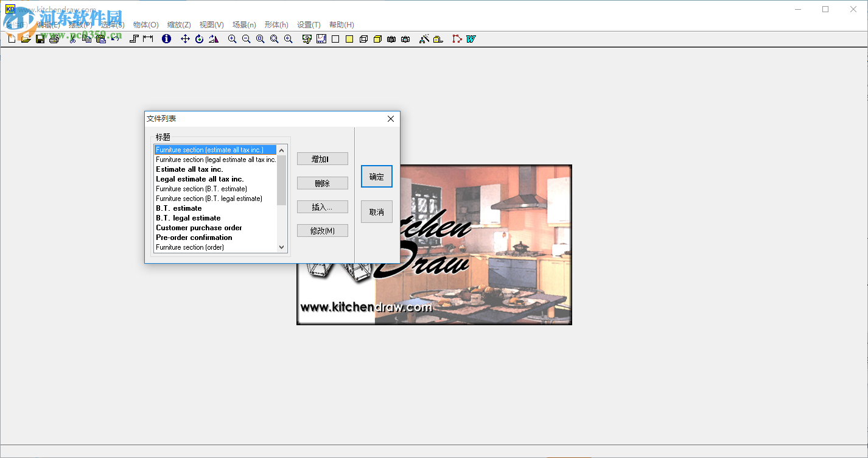Screen dimensions: 868x458
Task: Select 'Furniture section (B.T. estimate)' row
Action: (215, 189)
